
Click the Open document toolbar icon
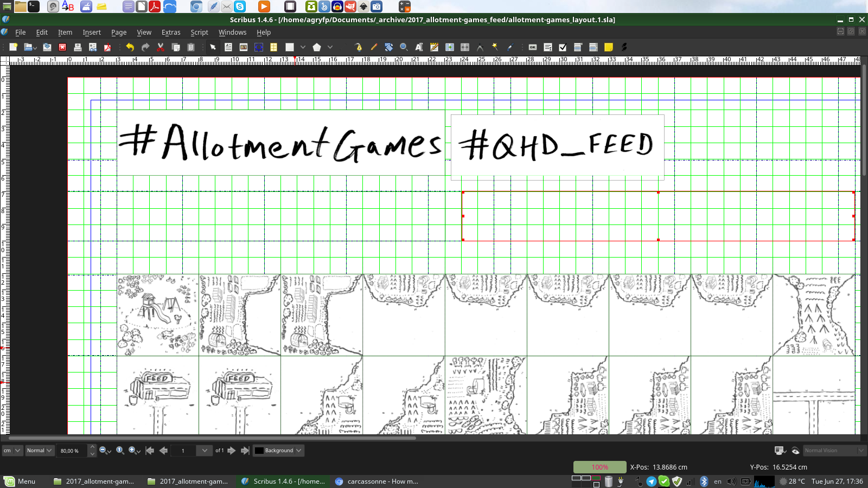point(28,47)
